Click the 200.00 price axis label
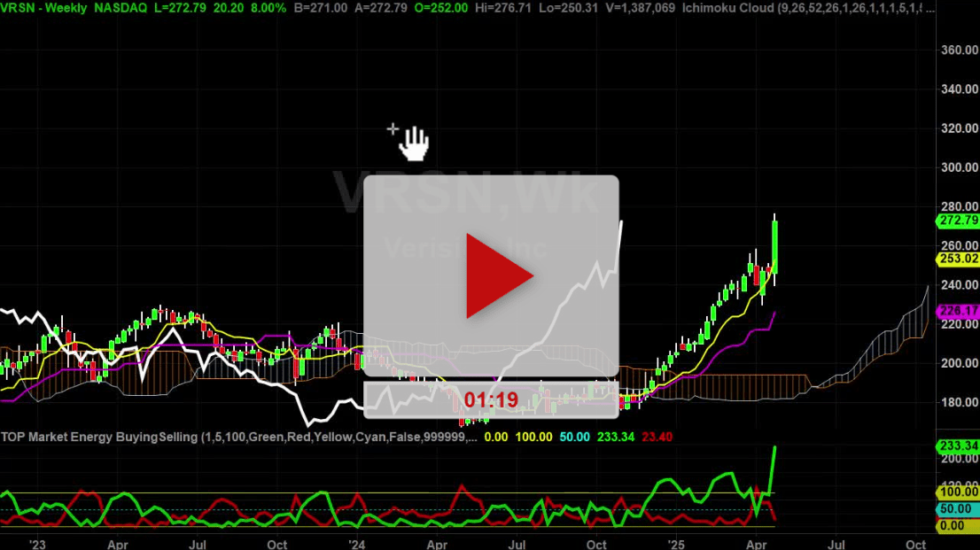This screenshot has height=550, width=980. click(960, 363)
